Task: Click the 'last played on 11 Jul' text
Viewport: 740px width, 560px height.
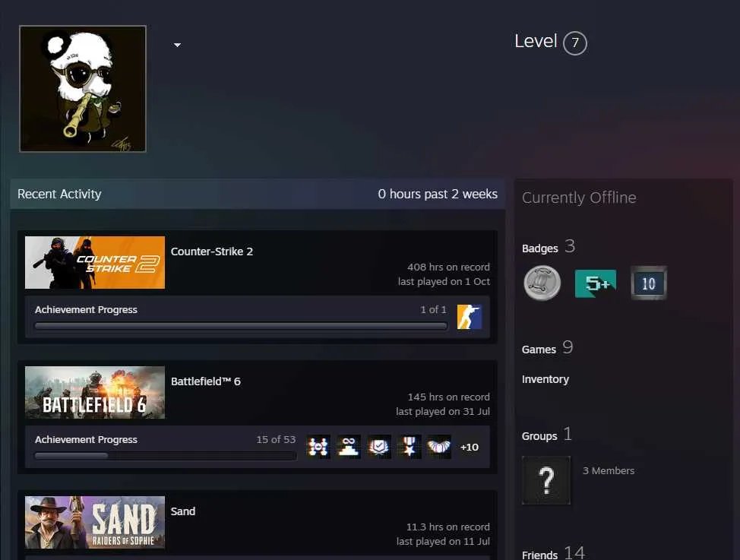Action: (x=443, y=541)
